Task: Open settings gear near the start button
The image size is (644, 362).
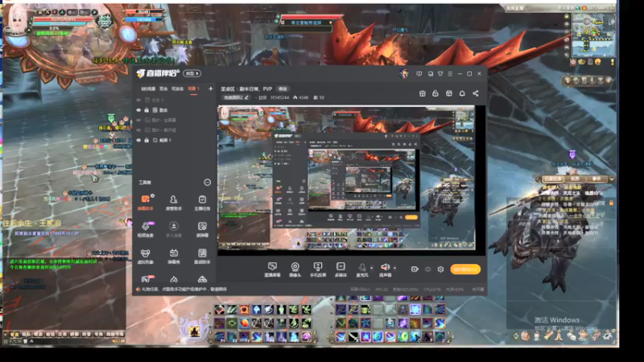Action: coord(440,269)
